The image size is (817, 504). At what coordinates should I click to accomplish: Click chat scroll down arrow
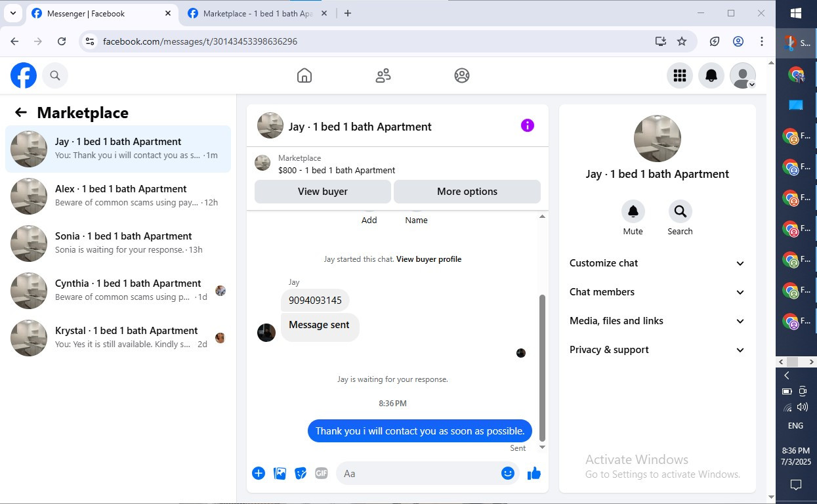(x=542, y=448)
